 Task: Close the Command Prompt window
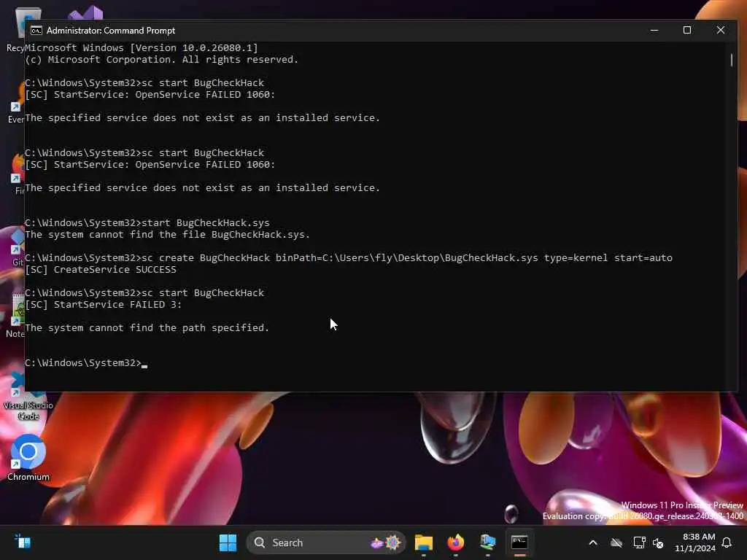tap(720, 30)
